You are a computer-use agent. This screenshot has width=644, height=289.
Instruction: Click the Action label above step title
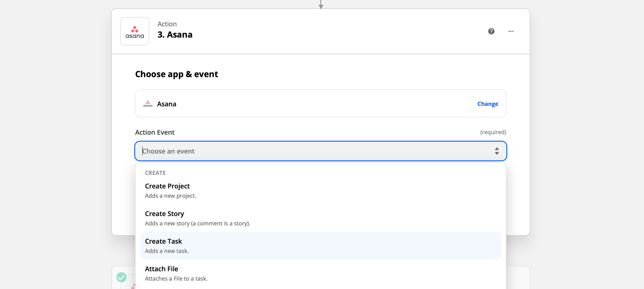click(x=167, y=24)
